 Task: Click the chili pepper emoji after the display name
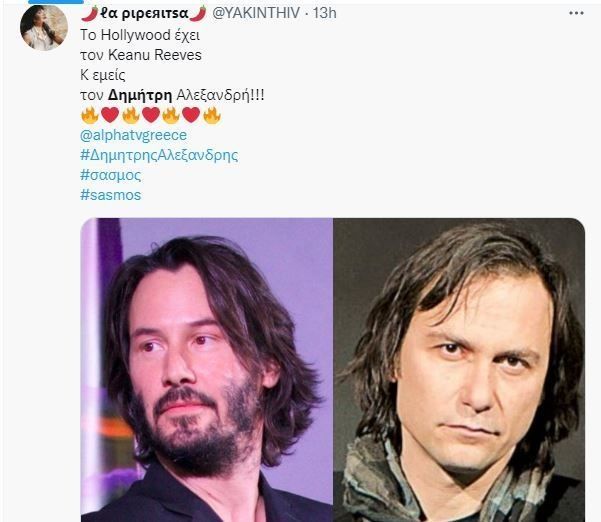pyautogui.click(x=198, y=13)
